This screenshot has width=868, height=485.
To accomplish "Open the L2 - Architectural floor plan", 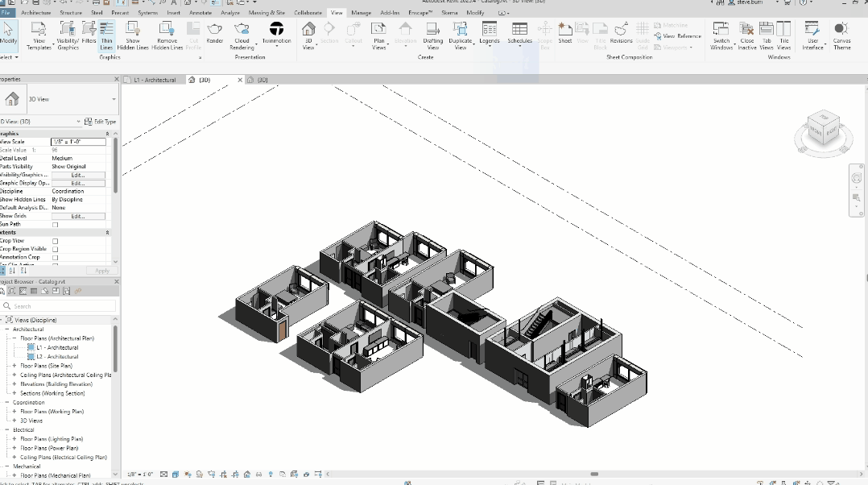I will point(57,357).
